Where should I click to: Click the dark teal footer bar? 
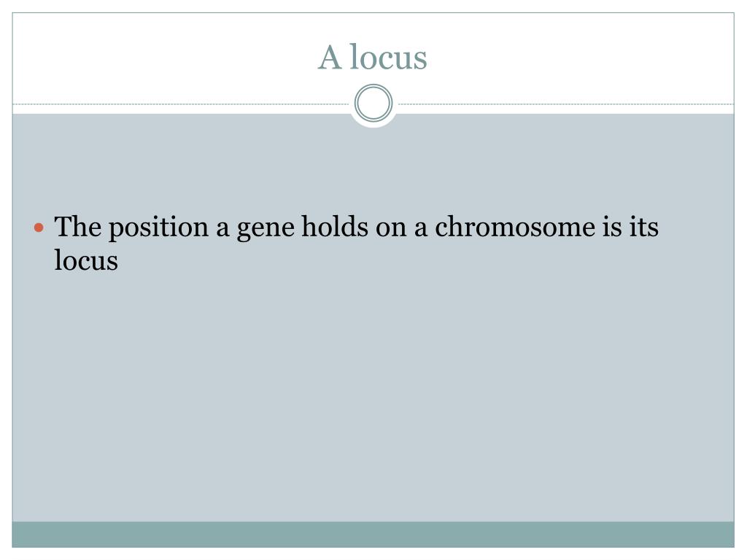(373, 534)
